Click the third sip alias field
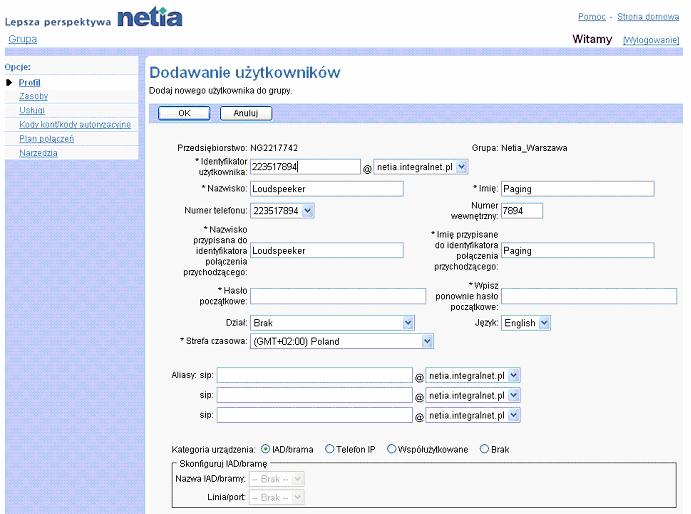691x514 pixels. point(315,415)
